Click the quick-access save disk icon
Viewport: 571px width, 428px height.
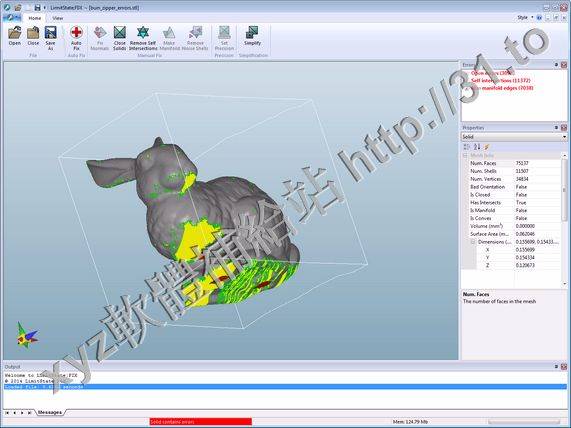[x=37, y=7]
